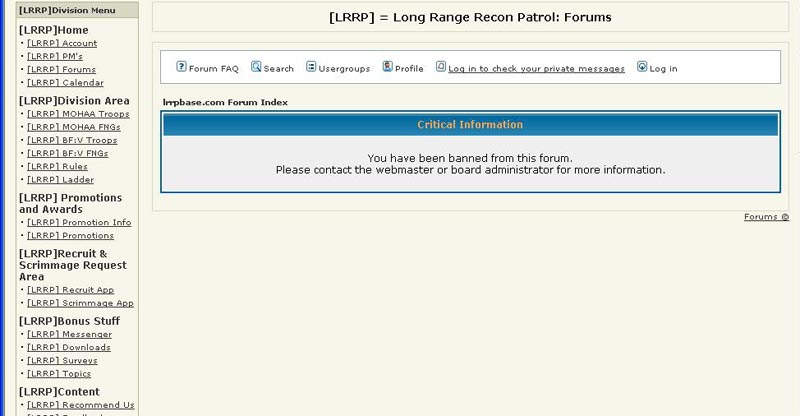
Task: Click the Profile person icon
Action: point(388,66)
